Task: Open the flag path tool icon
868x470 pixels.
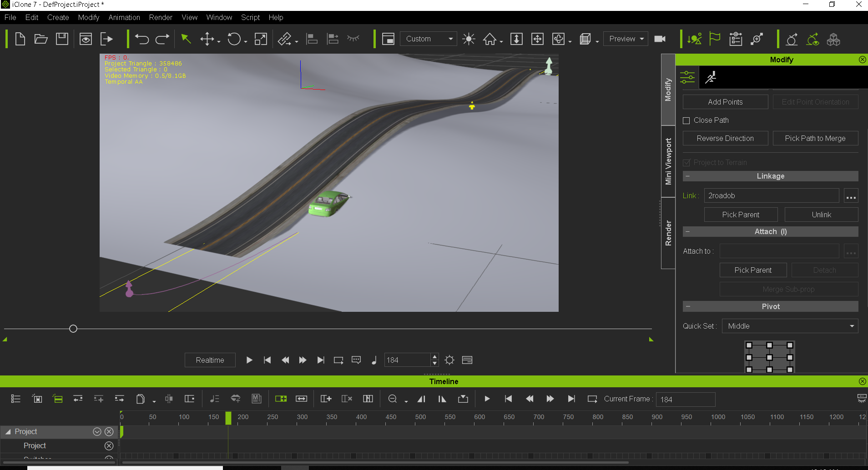Action: coord(715,39)
